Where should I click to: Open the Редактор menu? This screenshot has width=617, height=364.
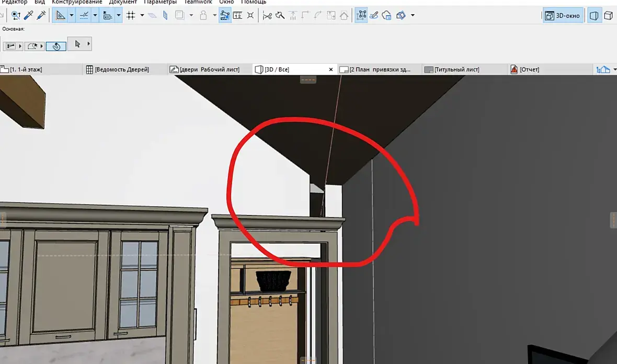point(14,2)
